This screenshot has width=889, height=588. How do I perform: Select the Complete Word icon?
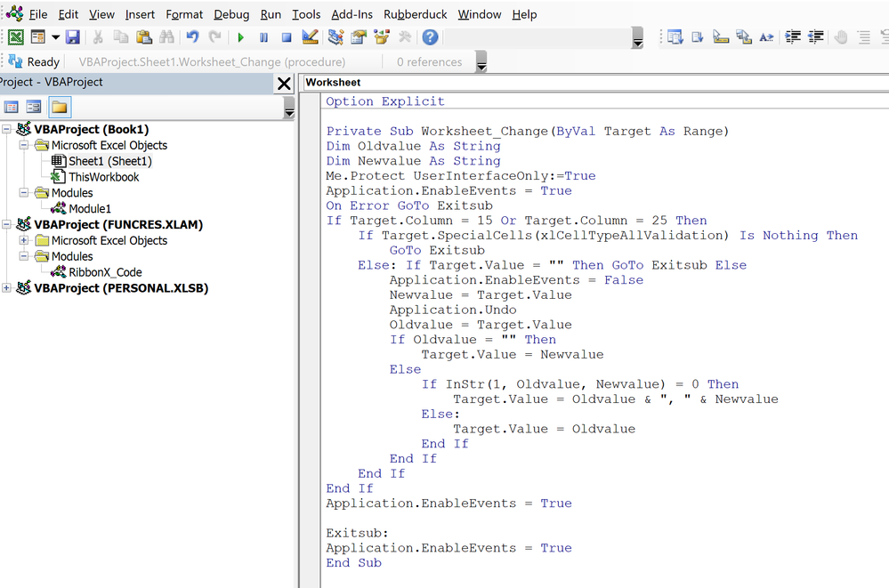click(766, 36)
